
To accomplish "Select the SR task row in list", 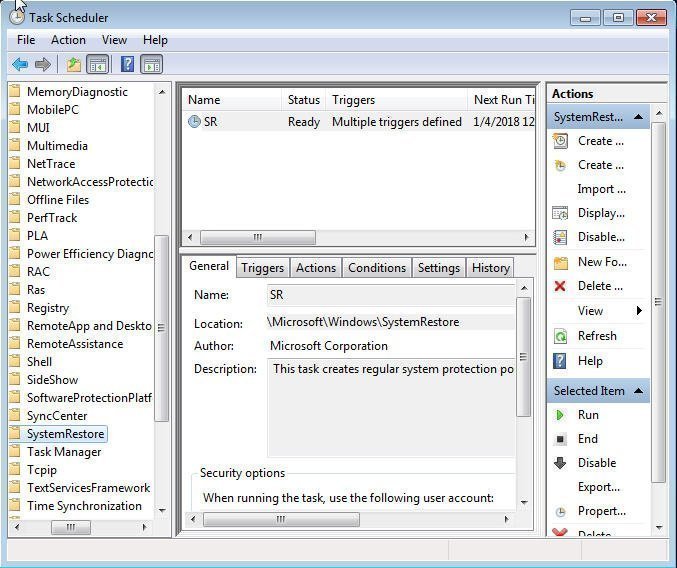I will pyautogui.click(x=210, y=122).
